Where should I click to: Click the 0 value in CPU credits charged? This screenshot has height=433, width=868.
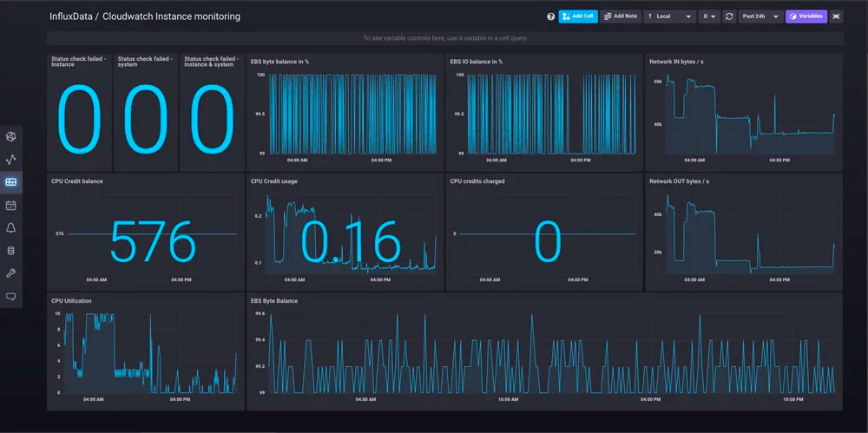click(548, 241)
